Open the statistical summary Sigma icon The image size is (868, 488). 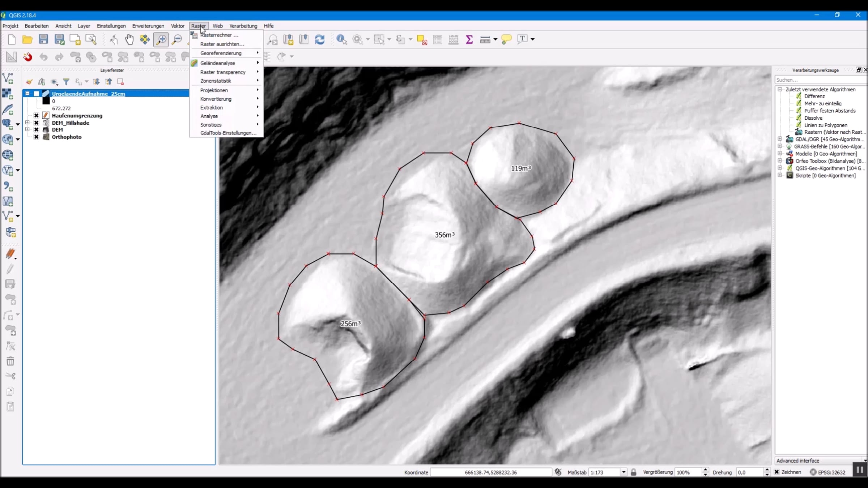click(469, 39)
